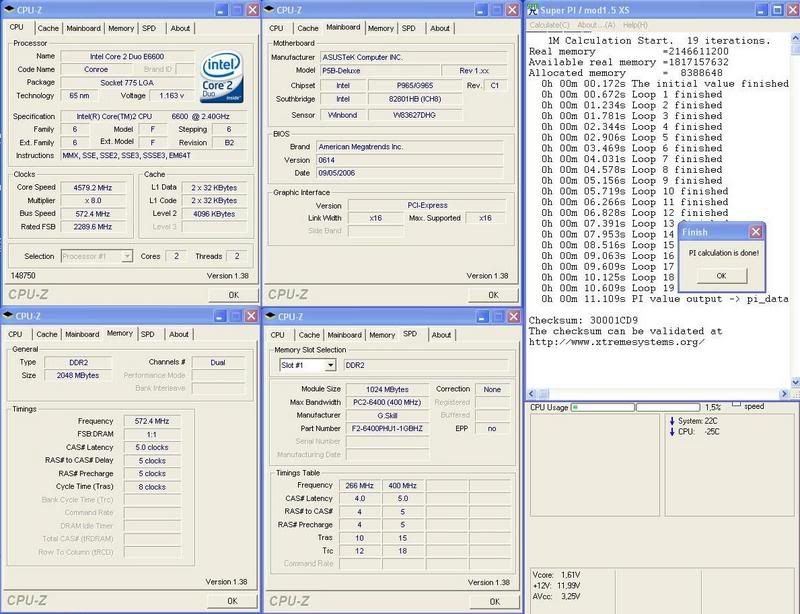The height and width of the screenshot is (614, 800).
Task: Click the http://www.xtremesystems.org/ URL text
Action: 617,342
